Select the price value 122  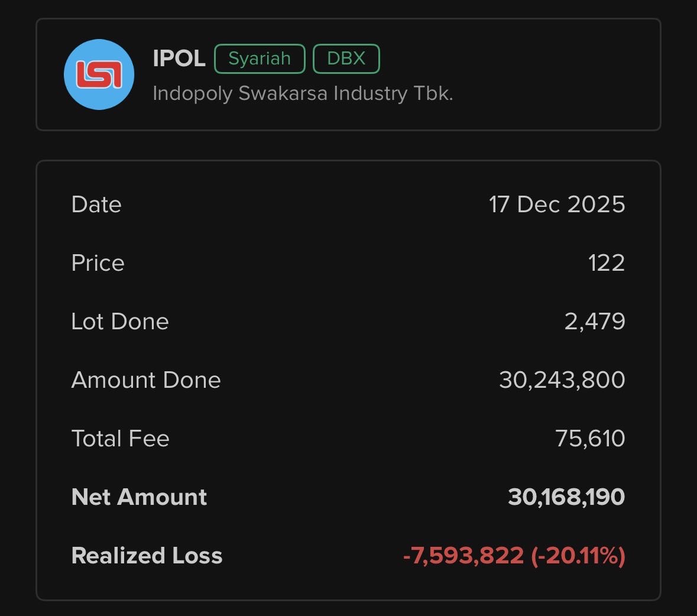(606, 263)
